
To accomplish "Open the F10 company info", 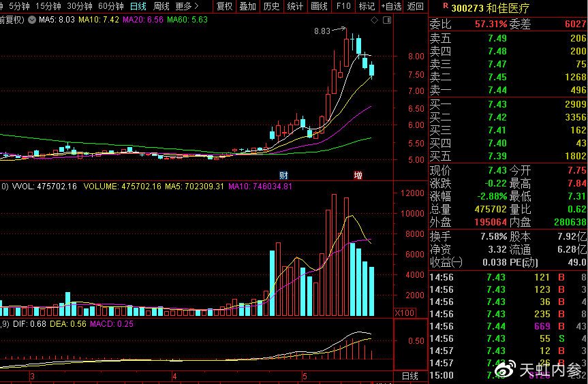I will (x=343, y=6).
